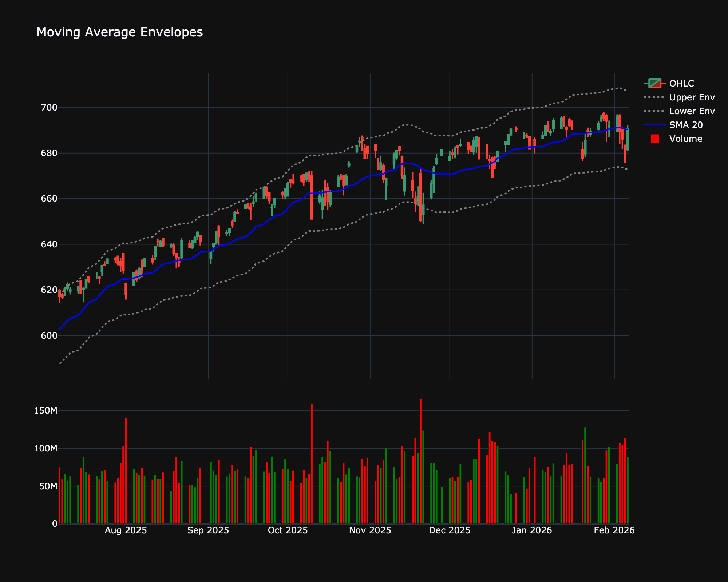Select the Moving Average Envelopes title
This screenshot has height=582, width=728.
point(119,32)
